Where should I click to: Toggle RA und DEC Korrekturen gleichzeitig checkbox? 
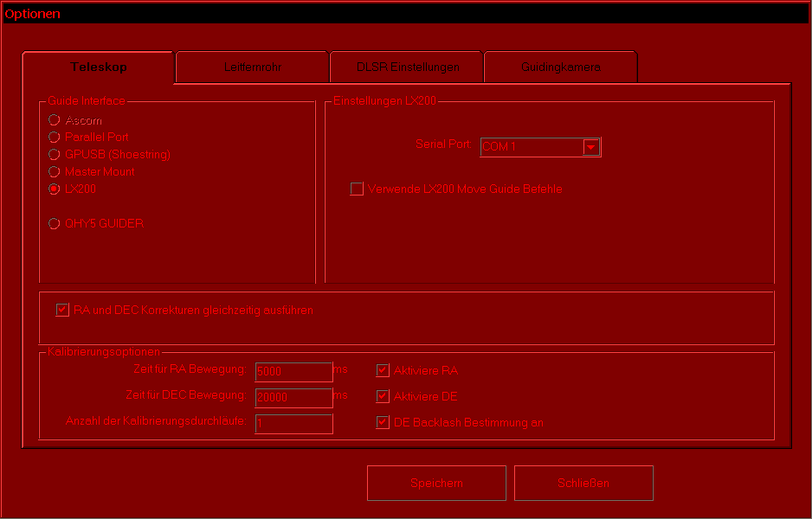click(x=62, y=310)
